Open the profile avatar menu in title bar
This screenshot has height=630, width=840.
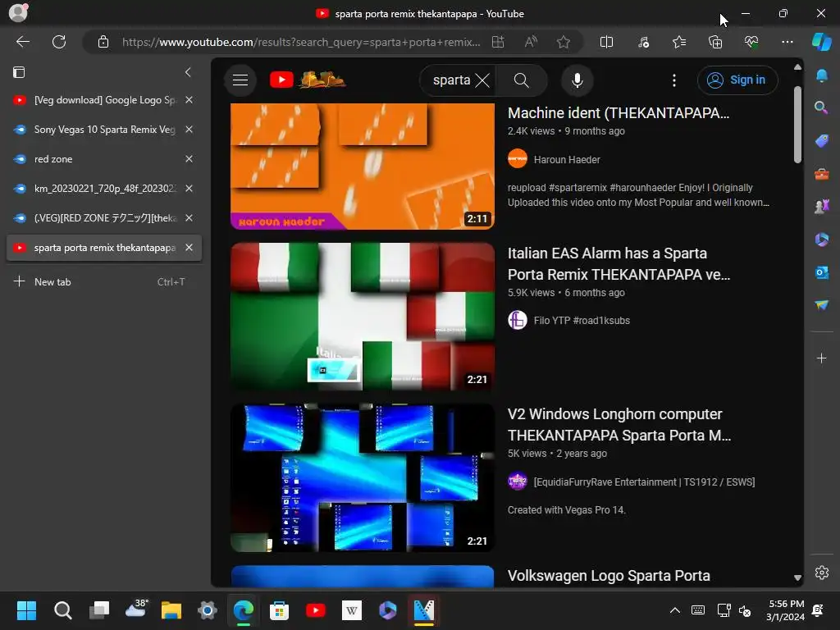tap(18, 13)
